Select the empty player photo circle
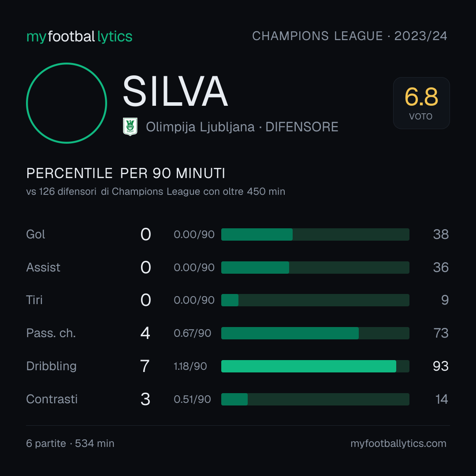This screenshot has height=476, width=476. coord(67,103)
